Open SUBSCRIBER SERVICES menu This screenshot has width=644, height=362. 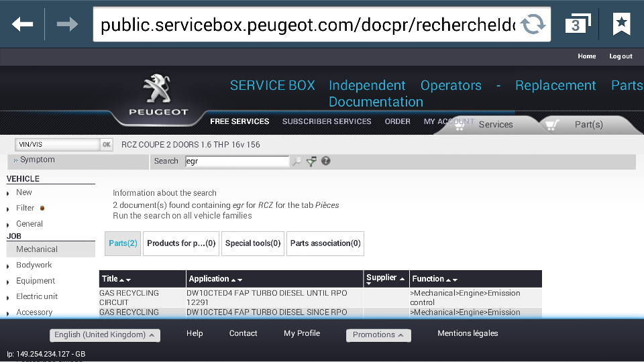point(327,121)
